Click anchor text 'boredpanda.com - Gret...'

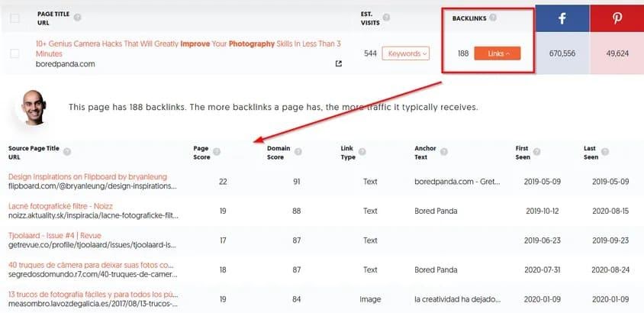point(457,182)
